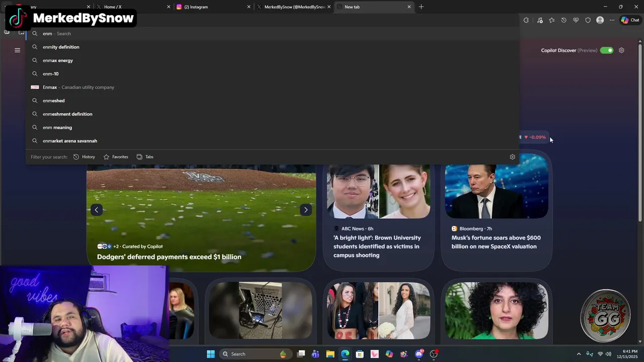Click the ABC News source label
Screen dimensions: 644x362
point(352,229)
